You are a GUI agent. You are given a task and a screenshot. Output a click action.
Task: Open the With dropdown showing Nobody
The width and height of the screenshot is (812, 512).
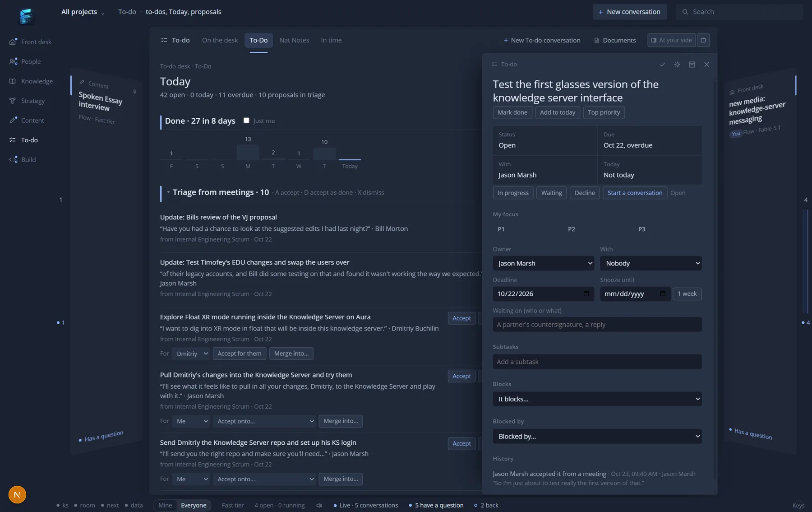(x=651, y=263)
